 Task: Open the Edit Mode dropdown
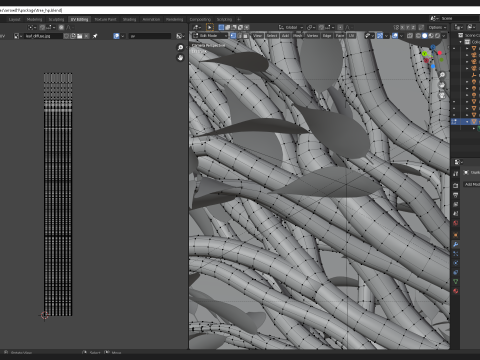(210, 36)
